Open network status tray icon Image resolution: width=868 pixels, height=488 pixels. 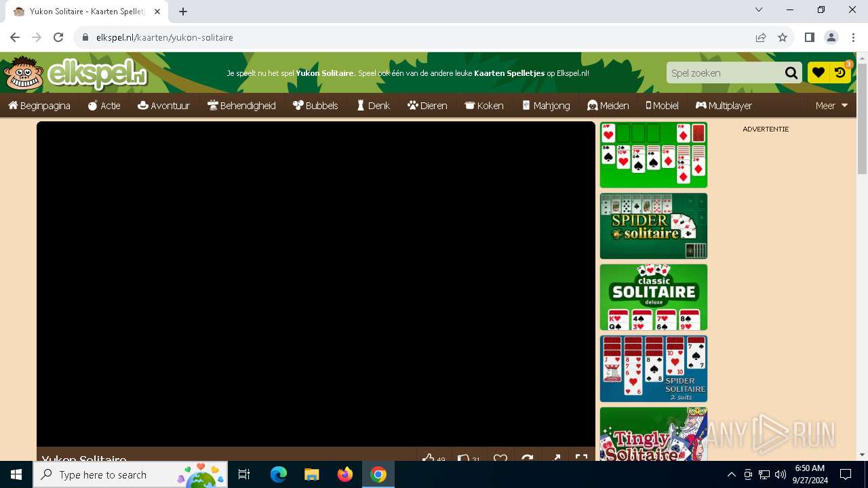tap(764, 474)
